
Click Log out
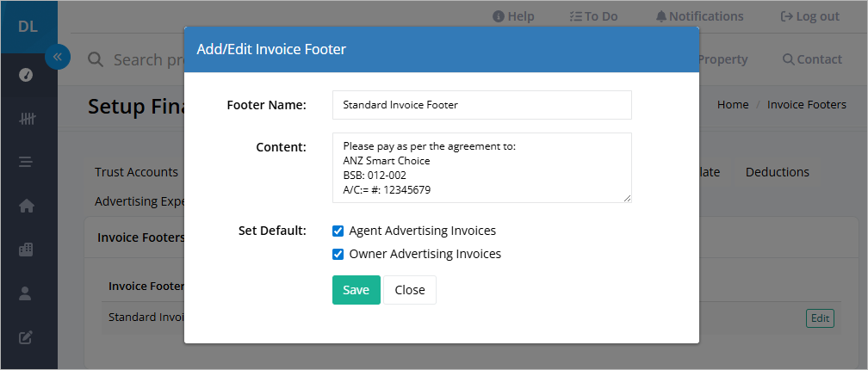[809, 16]
